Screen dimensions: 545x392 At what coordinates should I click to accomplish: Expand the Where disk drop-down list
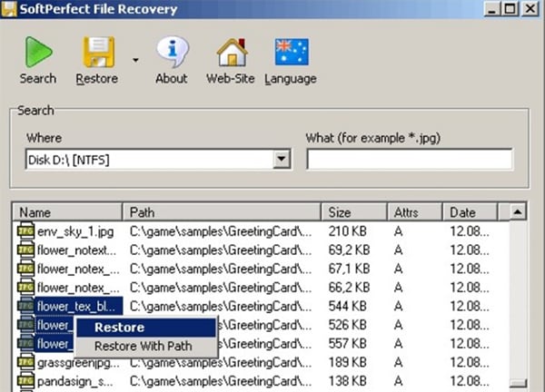[282, 160]
